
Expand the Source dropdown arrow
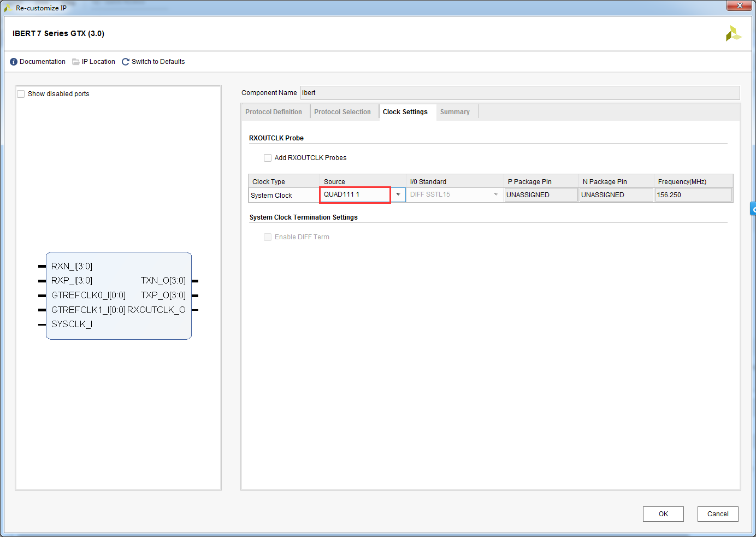point(398,194)
